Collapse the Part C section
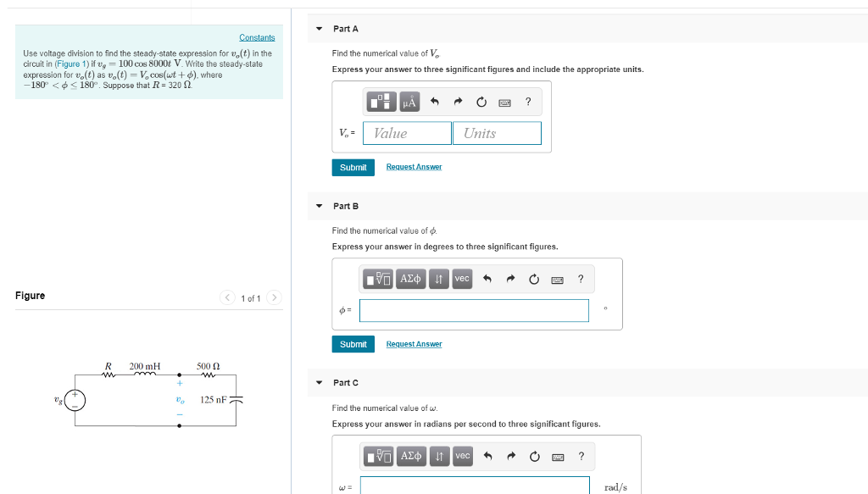Image resolution: width=868 pixels, height=494 pixels. [320, 382]
